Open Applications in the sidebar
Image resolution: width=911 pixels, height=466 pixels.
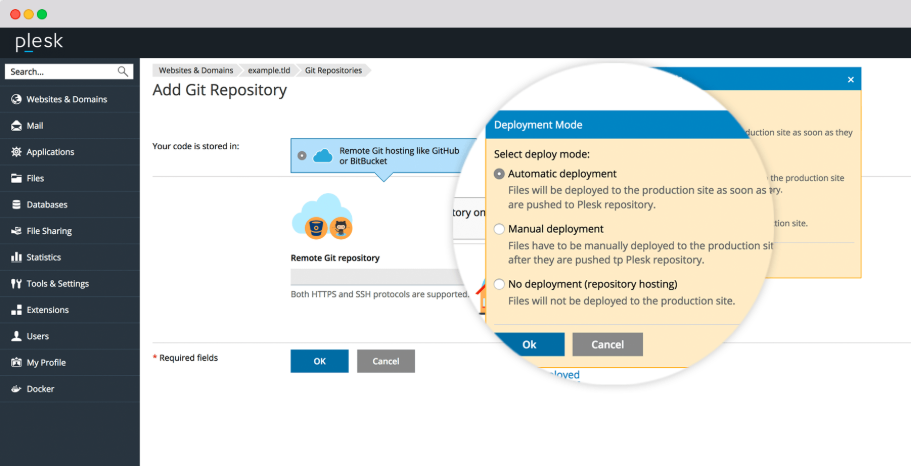click(x=70, y=152)
